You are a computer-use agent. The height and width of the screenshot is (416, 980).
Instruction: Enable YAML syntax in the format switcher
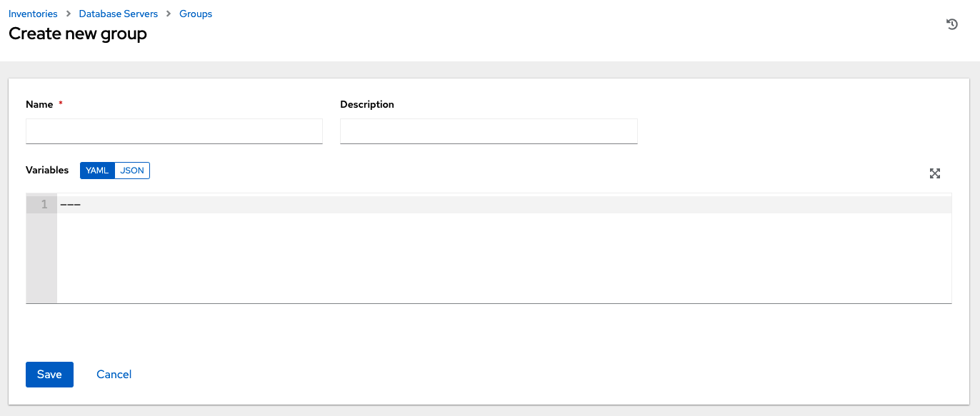tap(97, 170)
